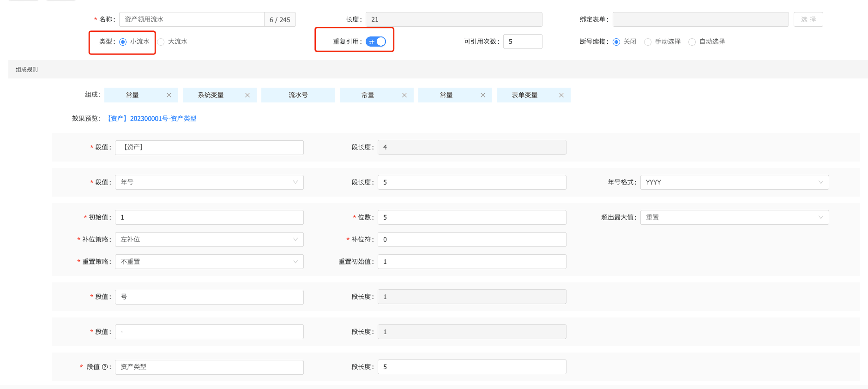Remove the 常量 chip just before 表单变量
The height and width of the screenshot is (389, 868).
[x=483, y=95]
